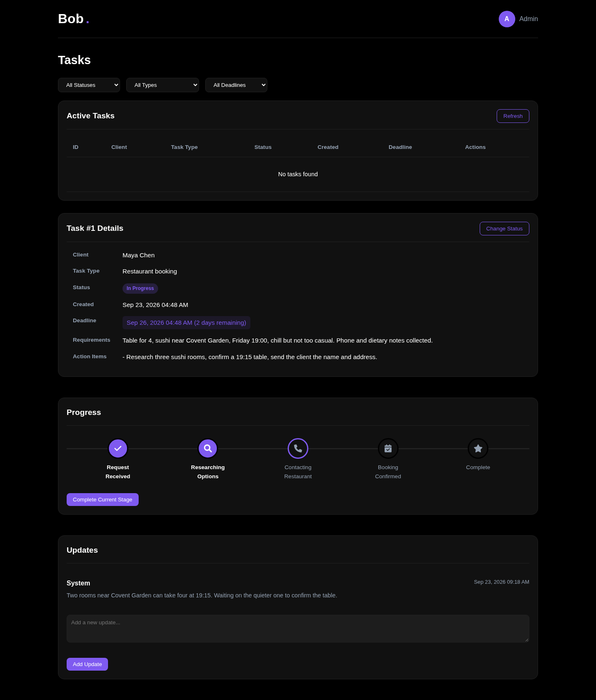Click the Task #1 Details heading
This screenshot has height=700, width=596.
(x=95, y=228)
